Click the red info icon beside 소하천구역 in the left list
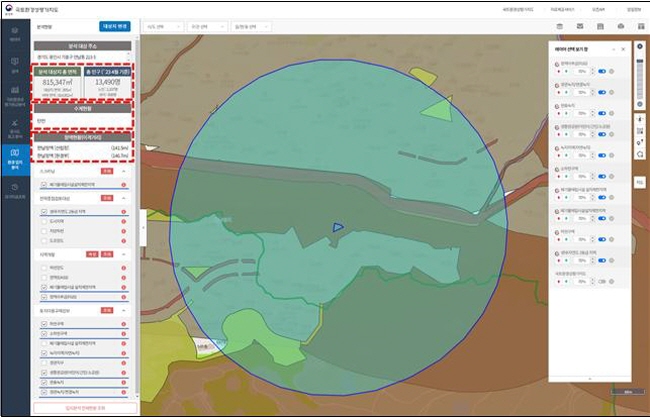This screenshot has height=417, width=650. coord(124,334)
